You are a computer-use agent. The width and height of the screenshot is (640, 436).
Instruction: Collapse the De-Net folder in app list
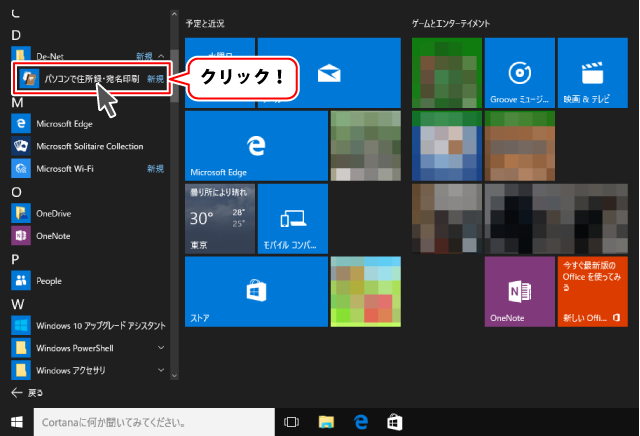click(x=161, y=56)
